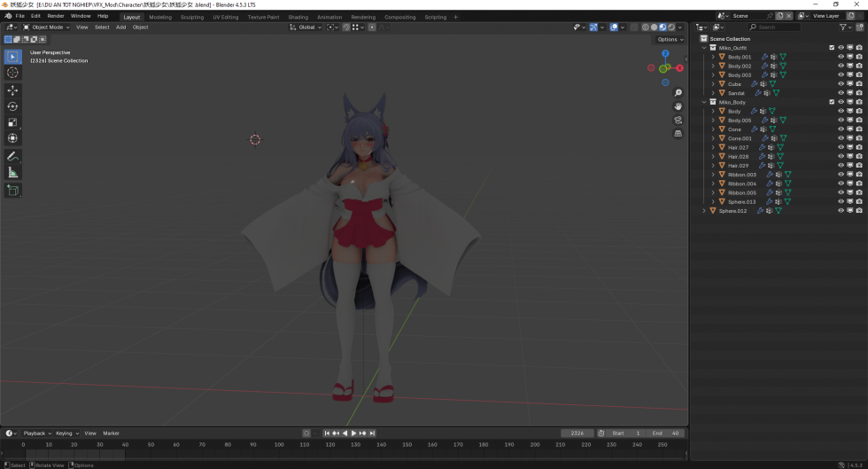The height and width of the screenshot is (469, 868).
Task: Hide Hair.027 with eye icon
Action: pyautogui.click(x=841, y=147)
